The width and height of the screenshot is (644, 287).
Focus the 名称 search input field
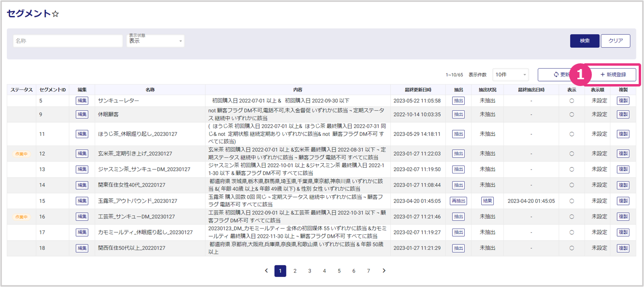pos(68,41)
